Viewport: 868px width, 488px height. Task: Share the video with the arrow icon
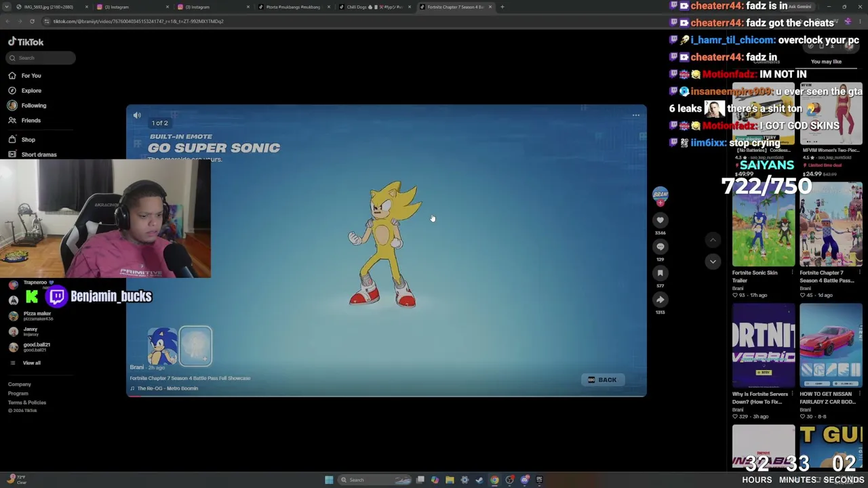tap(660, 300)
